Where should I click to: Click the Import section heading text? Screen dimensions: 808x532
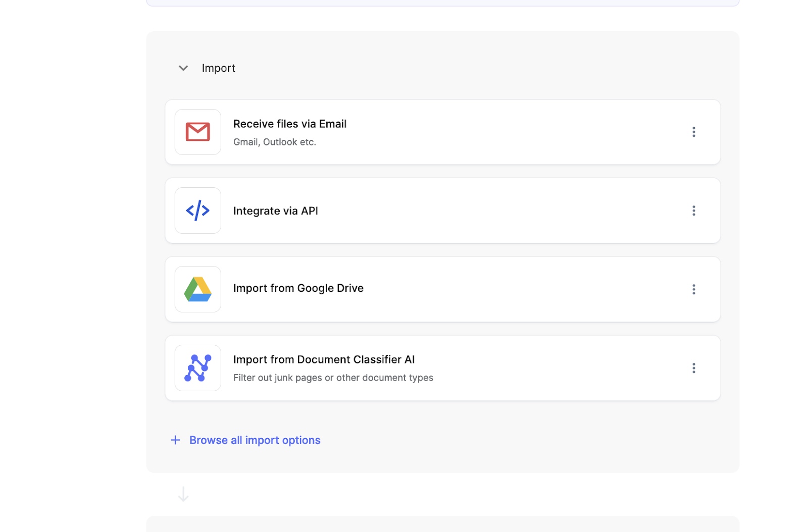218,68
